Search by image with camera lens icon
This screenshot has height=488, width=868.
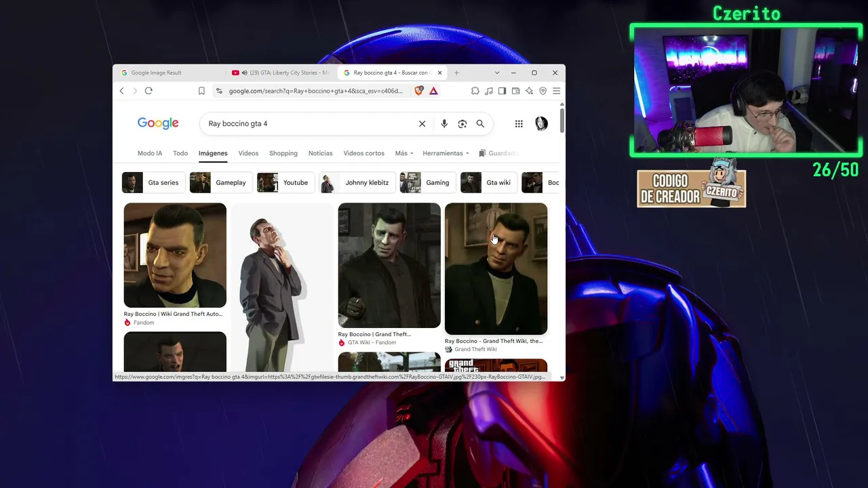point(462,123)
